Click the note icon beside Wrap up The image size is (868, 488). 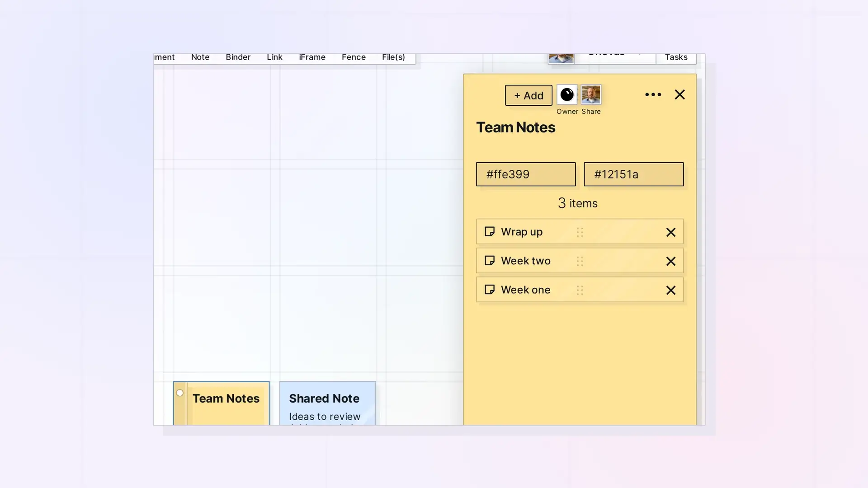[x=489, y=231]
